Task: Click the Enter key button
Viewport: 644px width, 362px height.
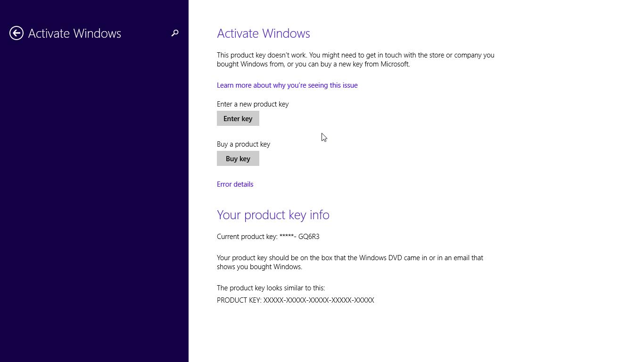Action: (238, 118)
